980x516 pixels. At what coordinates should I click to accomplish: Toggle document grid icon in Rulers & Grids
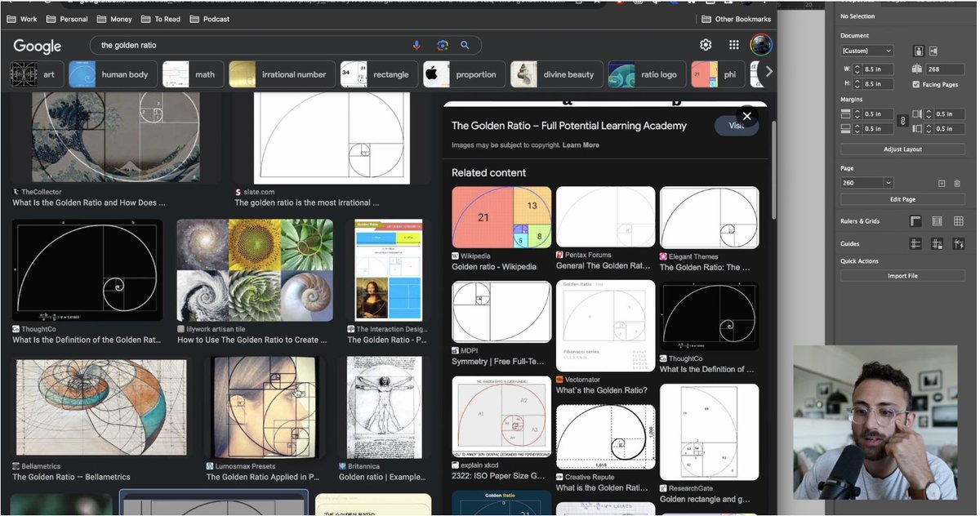coord(959,221)
